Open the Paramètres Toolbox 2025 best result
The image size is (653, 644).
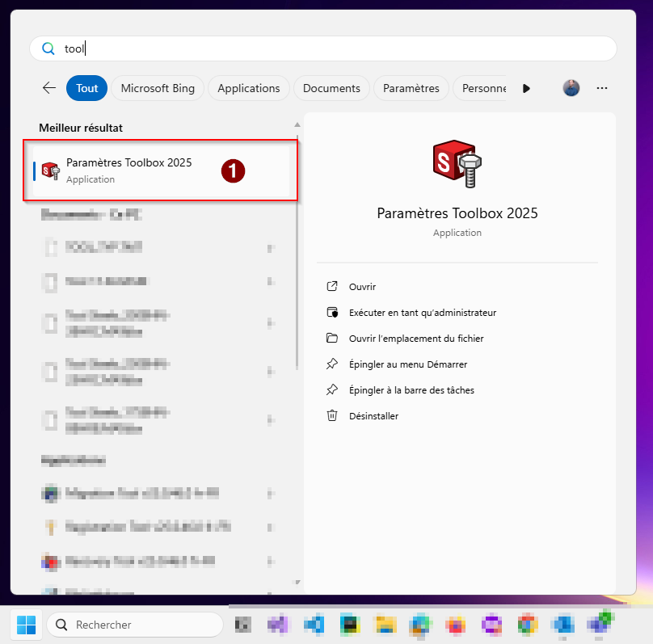point(129,170)
